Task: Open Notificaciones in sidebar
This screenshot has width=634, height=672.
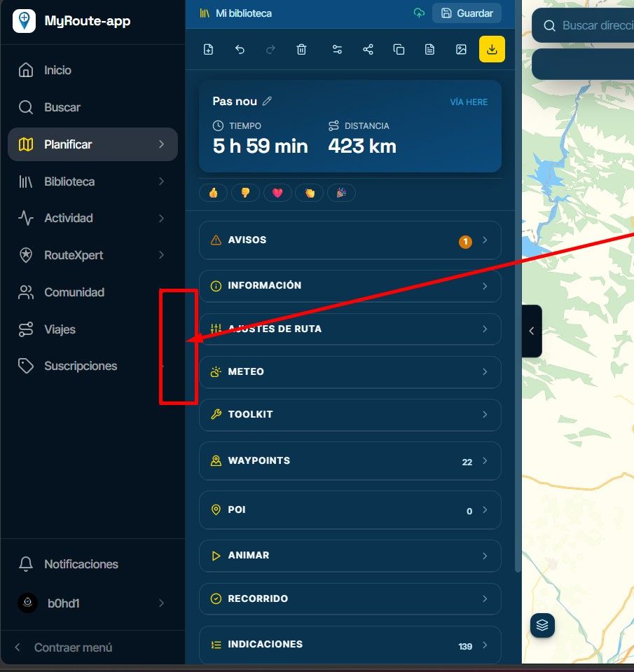Action: (92, 564)
